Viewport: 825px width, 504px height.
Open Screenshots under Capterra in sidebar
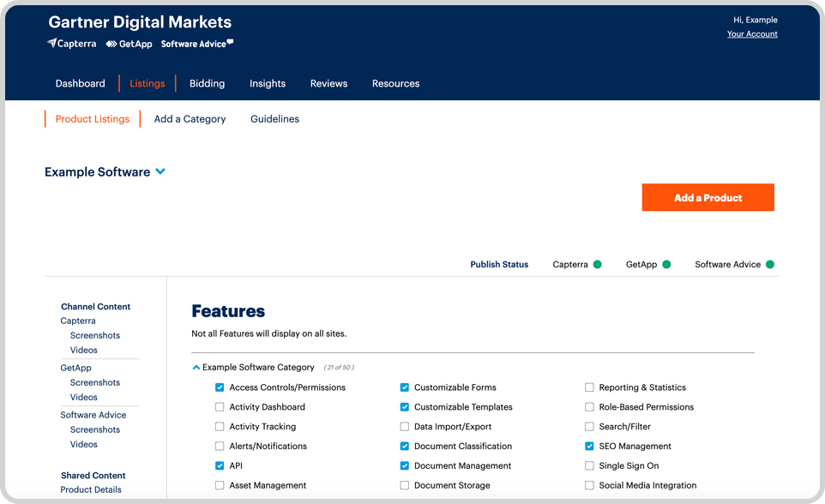(x=94, y=335)
